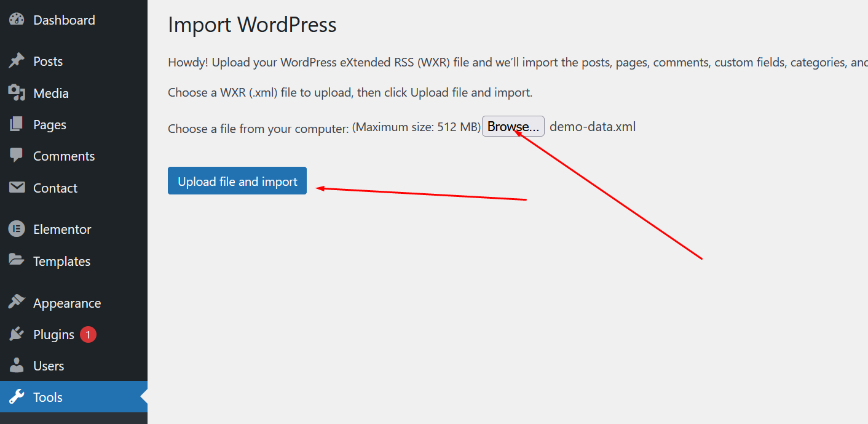Viewport: 868px width, 424px height.
Task: Click the Dashboard gauge icon
Action: (17, 20)
